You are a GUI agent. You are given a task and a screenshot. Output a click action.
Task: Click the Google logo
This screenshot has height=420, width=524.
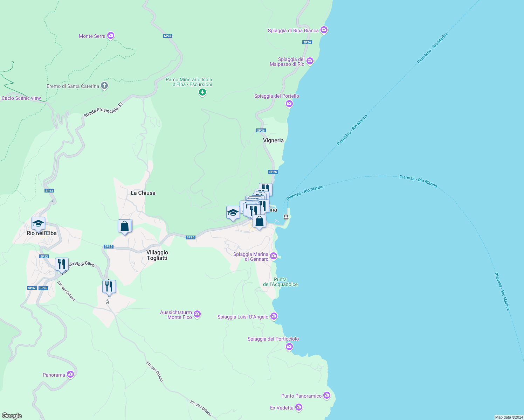coord(12,416)
